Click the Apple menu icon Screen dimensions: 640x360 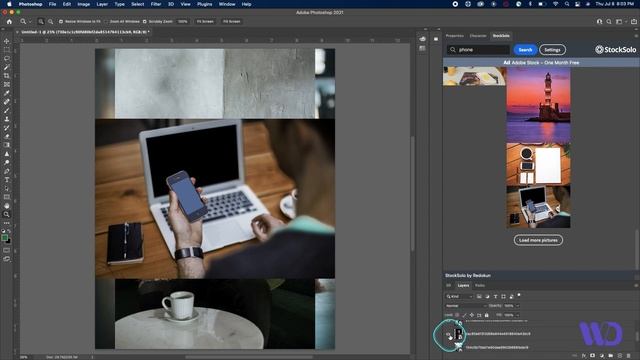[x=9, y=4]
